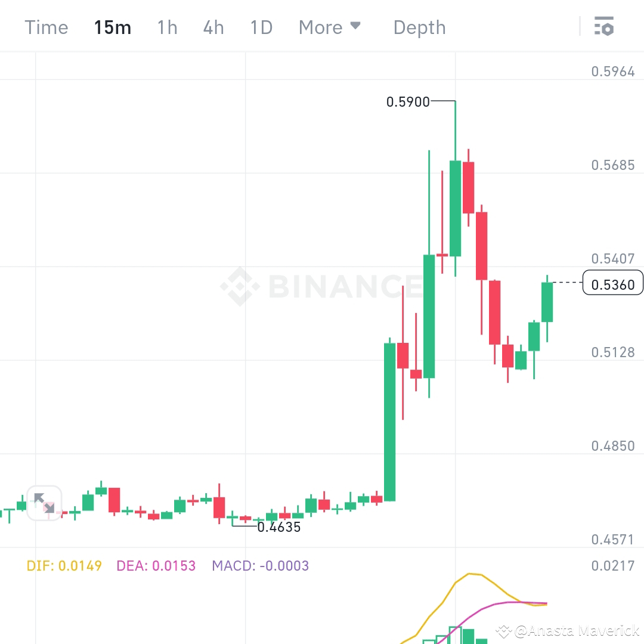Click the Binance logo watermark in chart center

[x=322, y=286]
